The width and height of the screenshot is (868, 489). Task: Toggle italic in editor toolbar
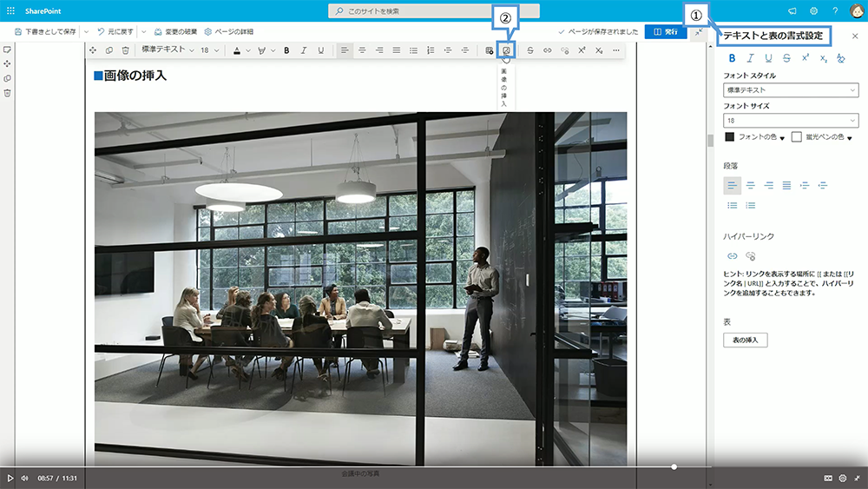click(x=303, y=50)
